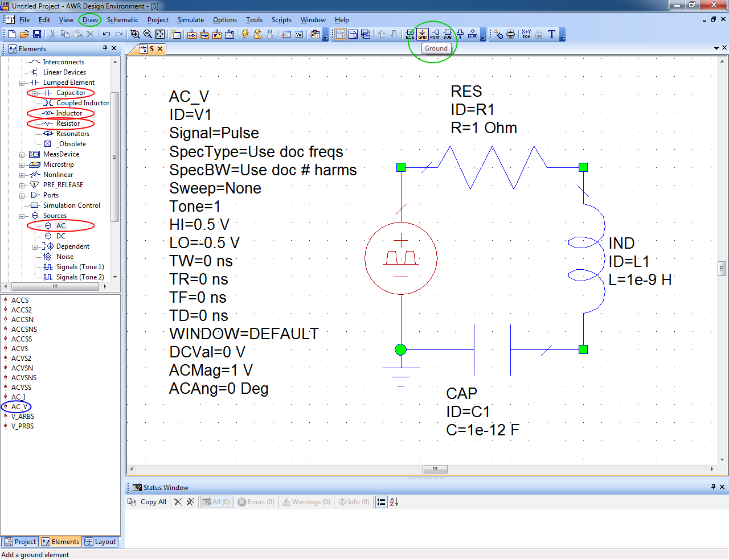This screenshot has width=729, height=560.
Task: Click the PORT tool icon
Action: click(435, 34)
